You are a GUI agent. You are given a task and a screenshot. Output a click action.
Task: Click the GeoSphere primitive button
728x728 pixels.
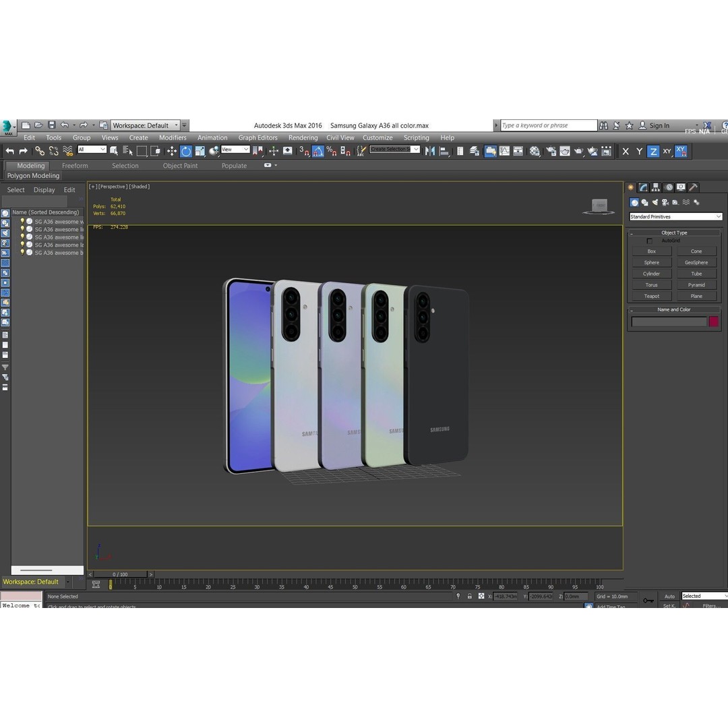pyautogui.click(x=696, y=262)
